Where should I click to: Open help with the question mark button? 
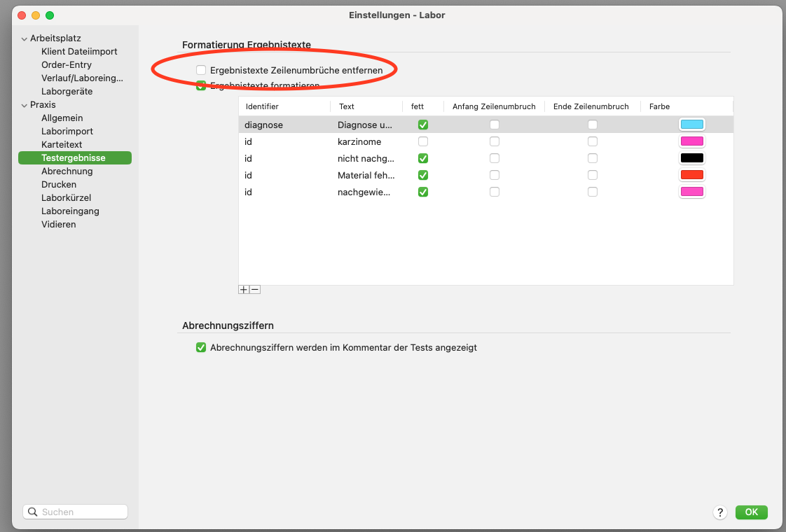(x=720, y=512)
